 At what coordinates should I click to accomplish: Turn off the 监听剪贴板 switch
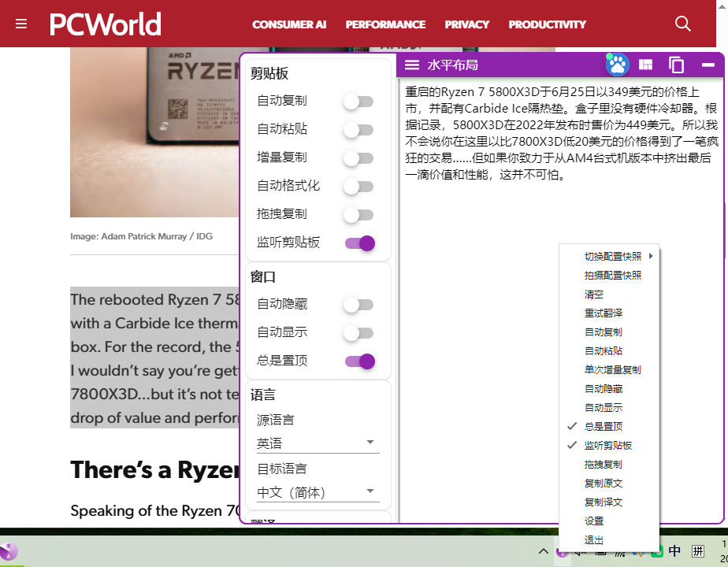360,243
